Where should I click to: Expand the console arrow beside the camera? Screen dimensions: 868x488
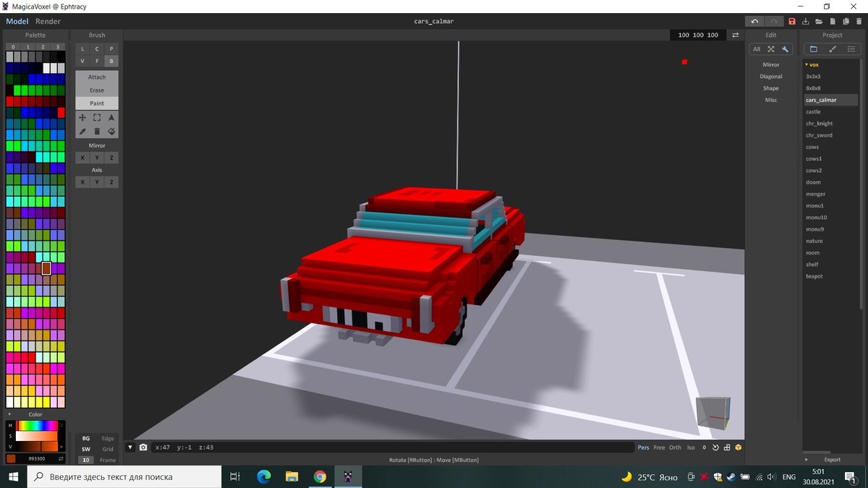tap(131, 448)
